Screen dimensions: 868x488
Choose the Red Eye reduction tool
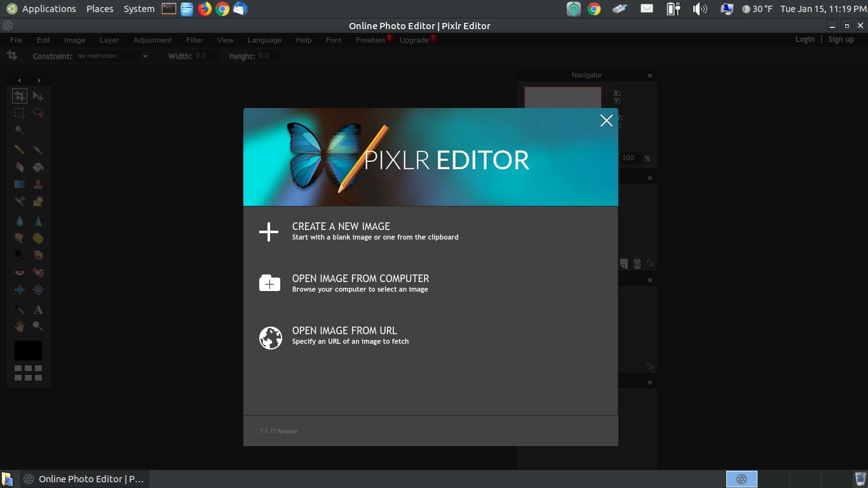[x=19, y=272]
